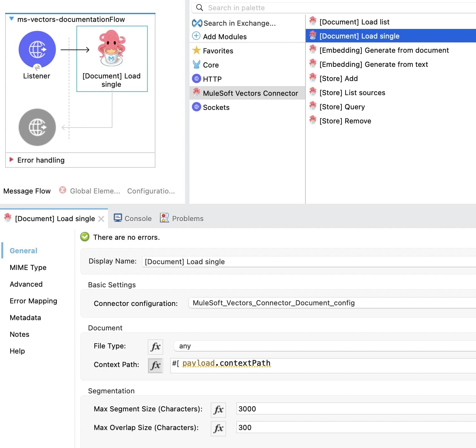Open the Notes section
476x448 pixels.
click(20, 334)
